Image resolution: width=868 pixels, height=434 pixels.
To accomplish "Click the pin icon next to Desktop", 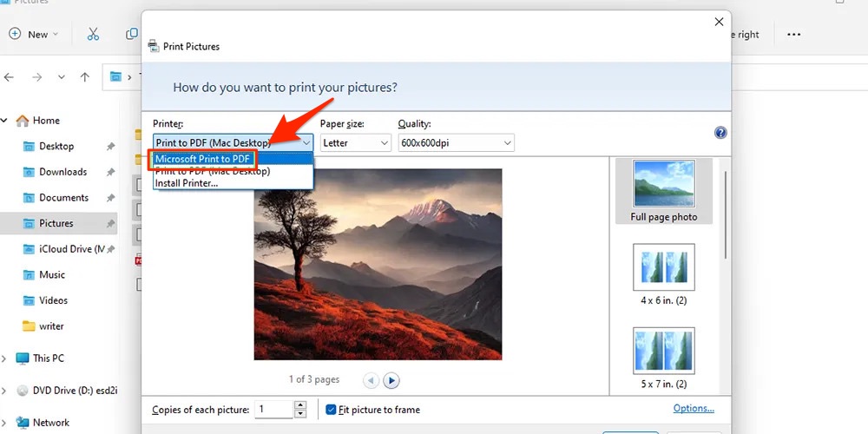I will tap(111, 146).
